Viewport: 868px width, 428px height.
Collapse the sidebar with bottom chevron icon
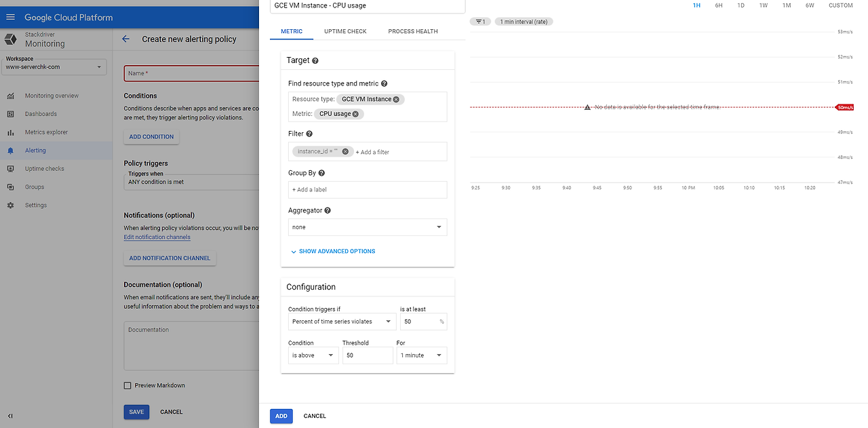coord(10,416)
